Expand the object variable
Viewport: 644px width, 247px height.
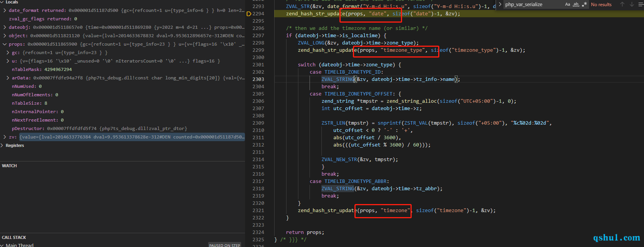click(x=5, y=36)
